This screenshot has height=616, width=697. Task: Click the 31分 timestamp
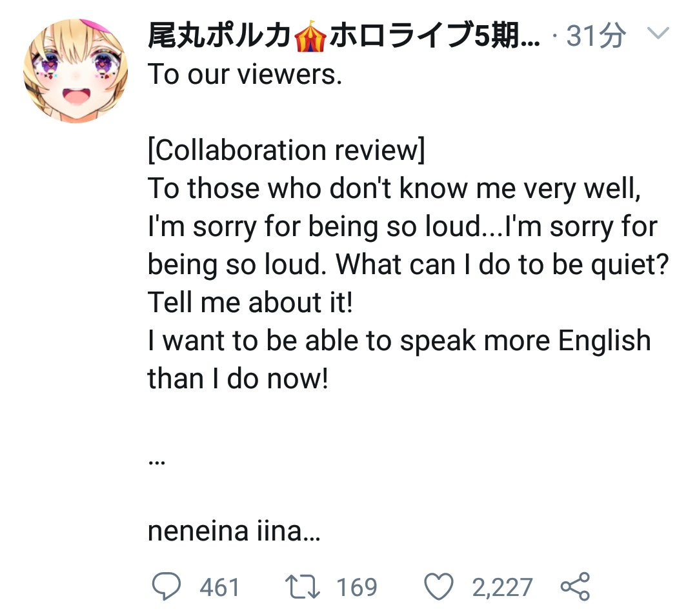tap(596, 35)
